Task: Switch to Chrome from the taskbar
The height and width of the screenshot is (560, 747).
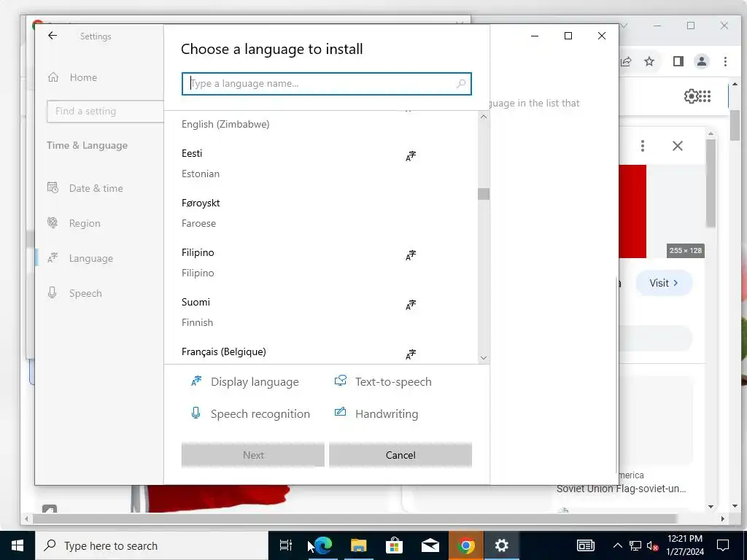Action: [x=466, y=545]
